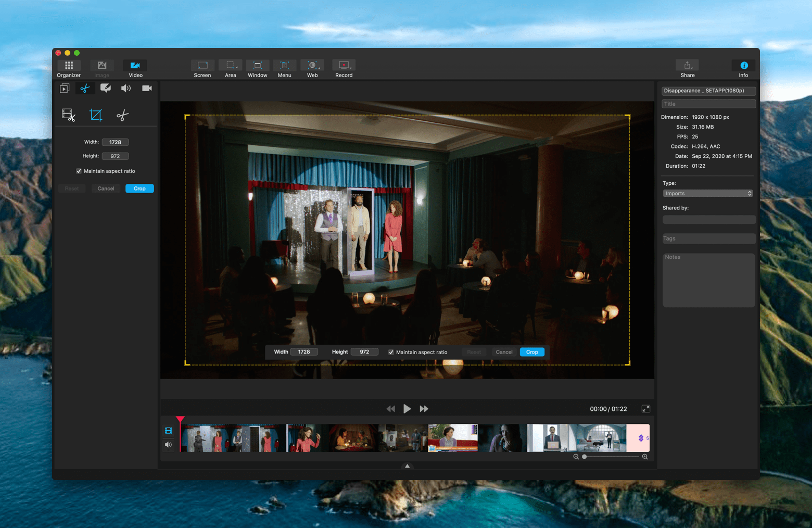The height and width of the screenshot is (528, 812).
Task: Collapse the timeline panel with the arrow
Action: (407, 466)
